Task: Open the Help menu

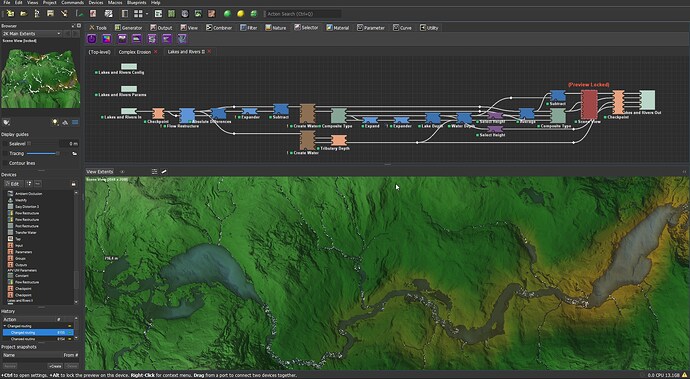Action: (156, 3)
